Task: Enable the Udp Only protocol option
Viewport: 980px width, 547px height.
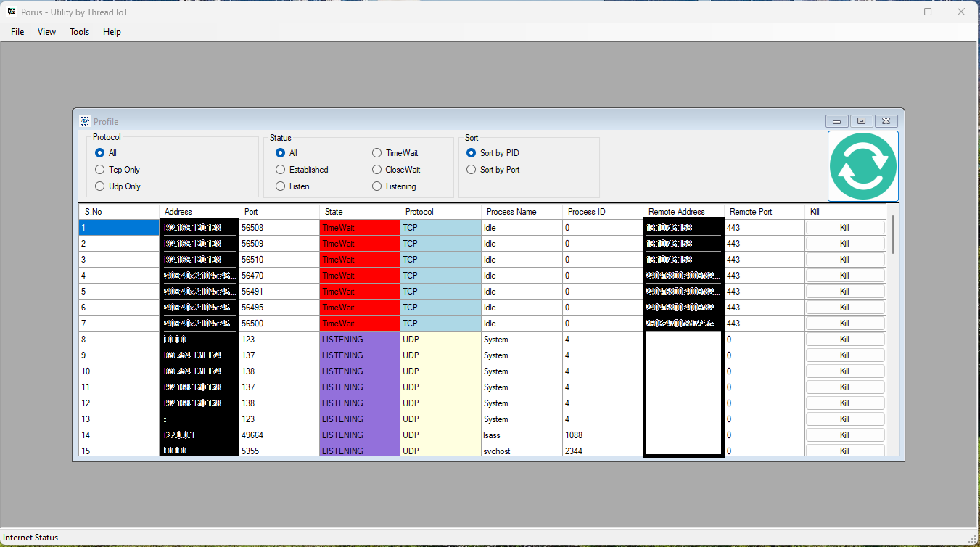Action: click(x=99, y=186)
